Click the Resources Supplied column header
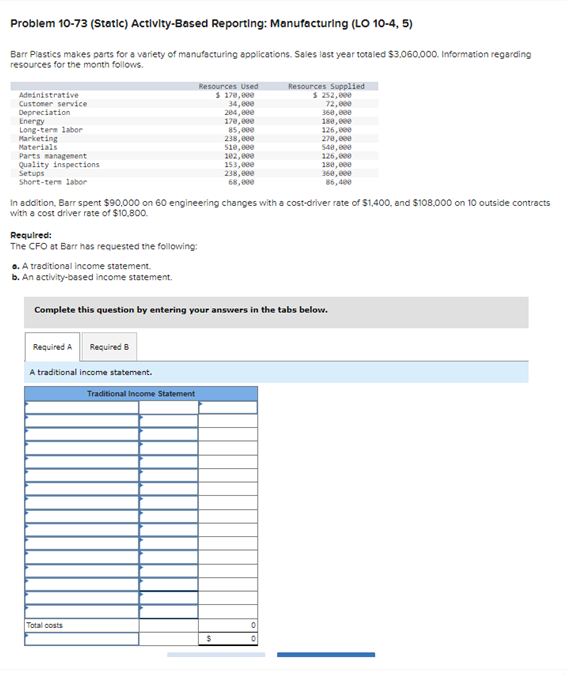This screenshot has height=676, width=567. [326, 86]
